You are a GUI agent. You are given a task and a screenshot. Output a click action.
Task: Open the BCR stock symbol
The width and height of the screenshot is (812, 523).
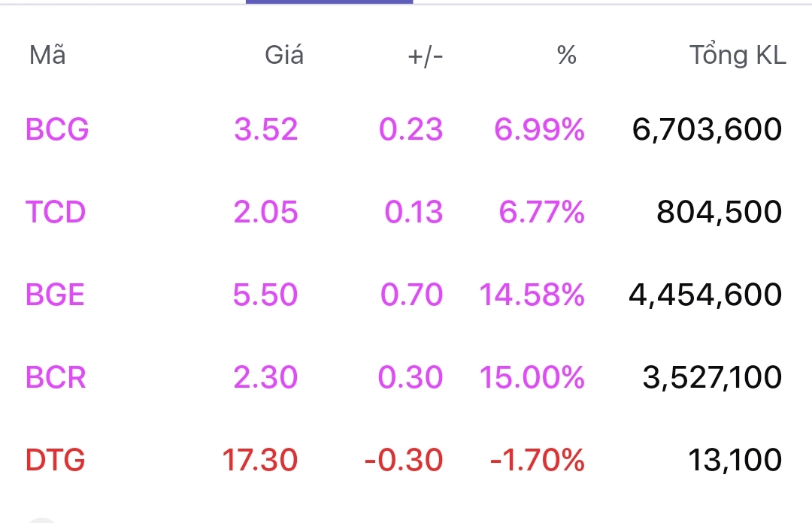tap(56, 377)
